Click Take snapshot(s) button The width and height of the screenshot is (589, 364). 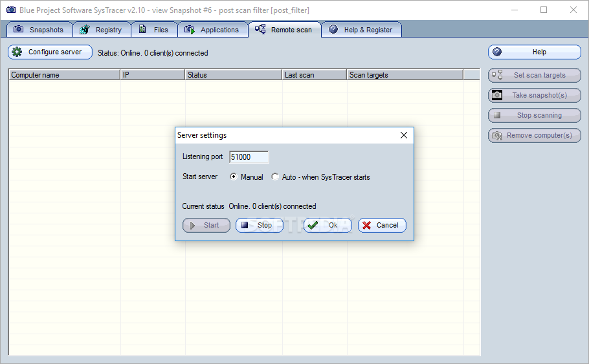[535, 95]
